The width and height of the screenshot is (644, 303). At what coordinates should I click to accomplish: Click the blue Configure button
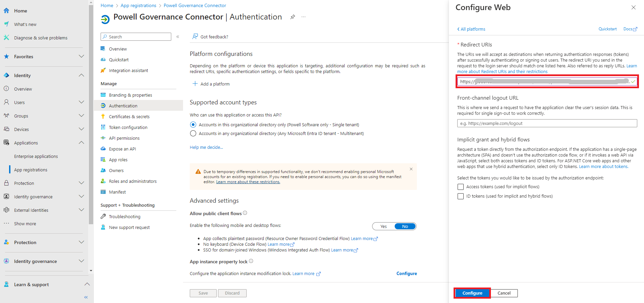(472, 293)
